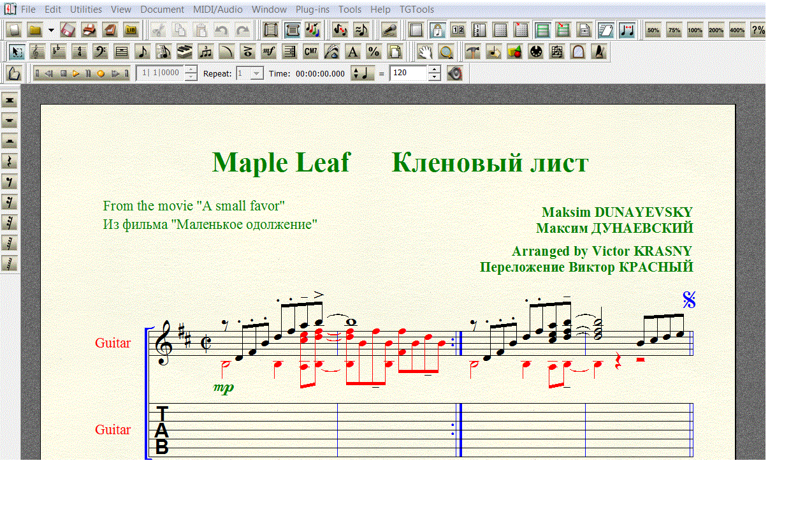Viewport: 812px width, 521px height.
Task: Select the HyperScribe keyboard tool
Action: tap(184, 52)
